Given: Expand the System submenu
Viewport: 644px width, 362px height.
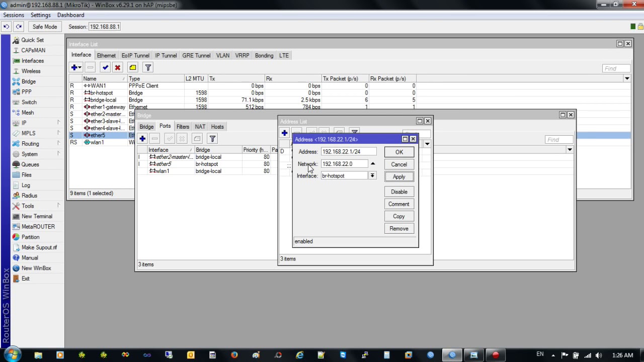Looking at the screenshot, I should tap(35, 154).
